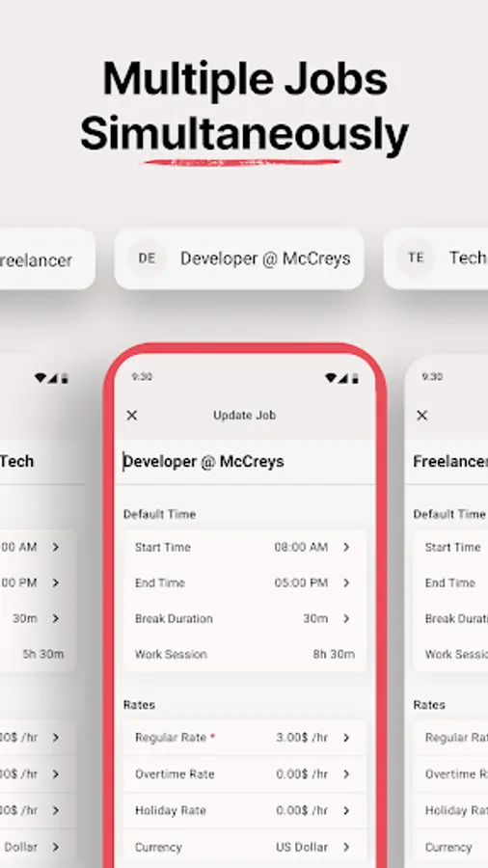Open End Time chevron in center phone
This screenshot has height=868, width=488.
(346, 583)
